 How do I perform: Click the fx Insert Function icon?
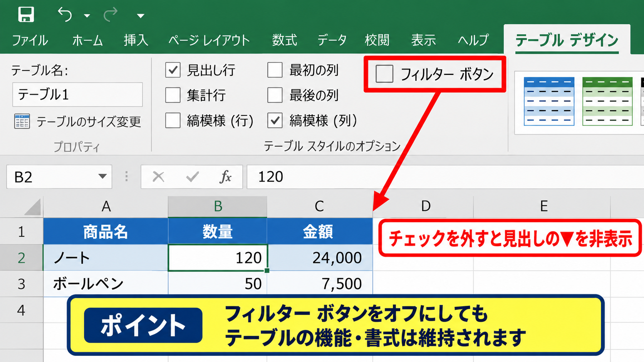pos(225,177)
